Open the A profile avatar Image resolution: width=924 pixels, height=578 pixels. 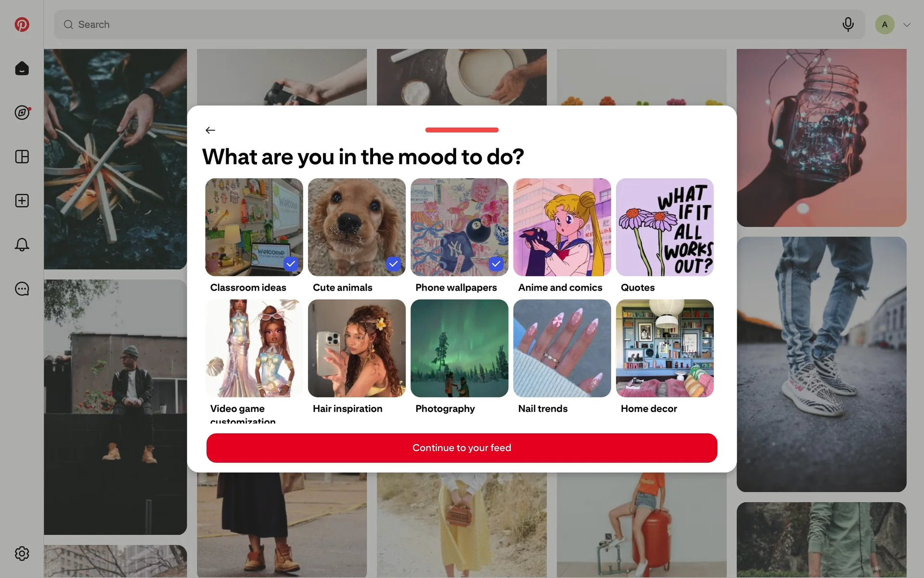point(885,25)
